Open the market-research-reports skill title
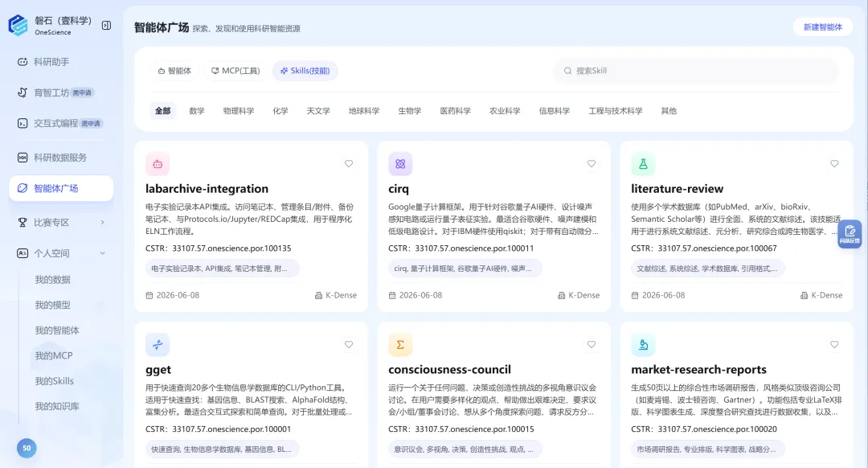 [698, 369]
